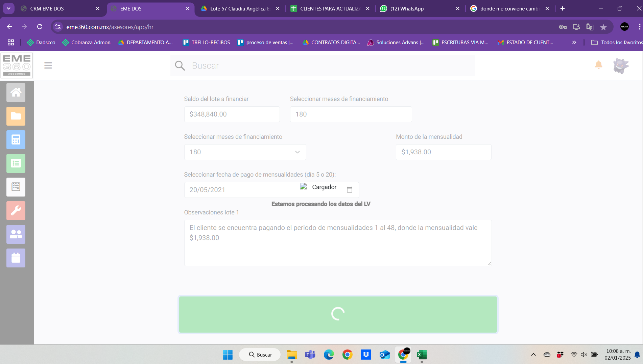643x364 pixels.
Task: Open the TRELLO-RECIBOS bookmark
Action: [x=206, y=43]
